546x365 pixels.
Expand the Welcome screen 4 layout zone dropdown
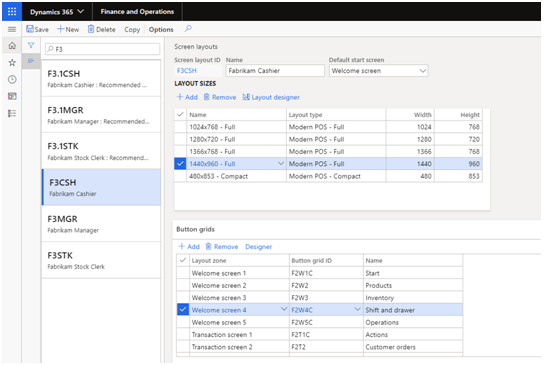pos(284,309)
